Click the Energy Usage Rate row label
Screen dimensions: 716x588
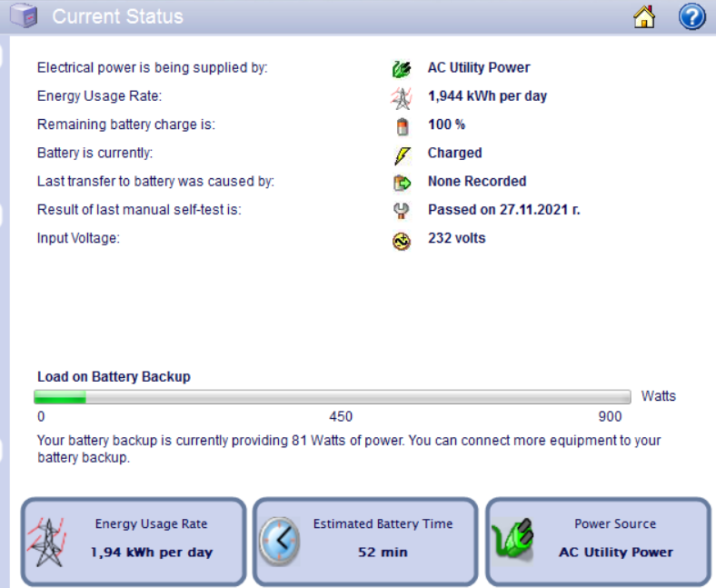click(x=99, y=96)
